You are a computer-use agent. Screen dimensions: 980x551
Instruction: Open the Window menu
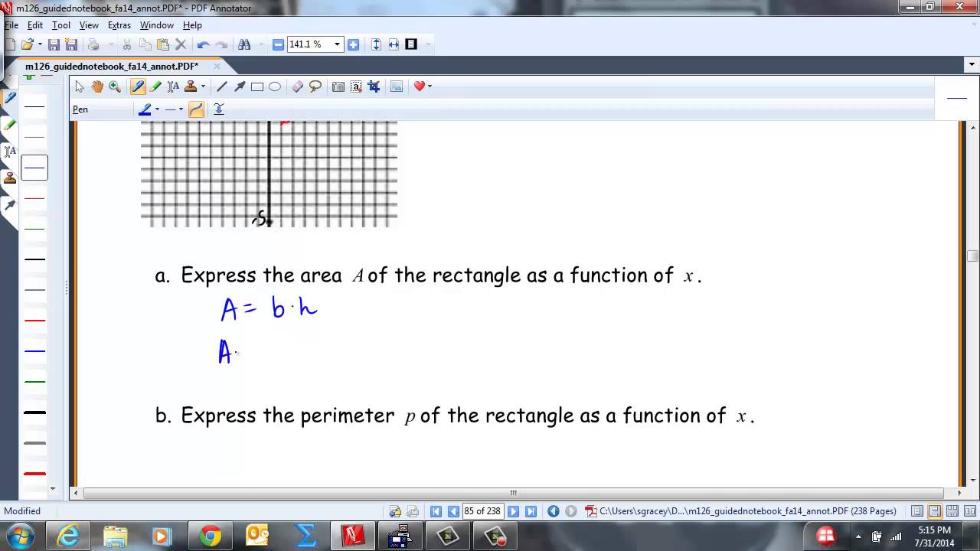tap(156, 25)
